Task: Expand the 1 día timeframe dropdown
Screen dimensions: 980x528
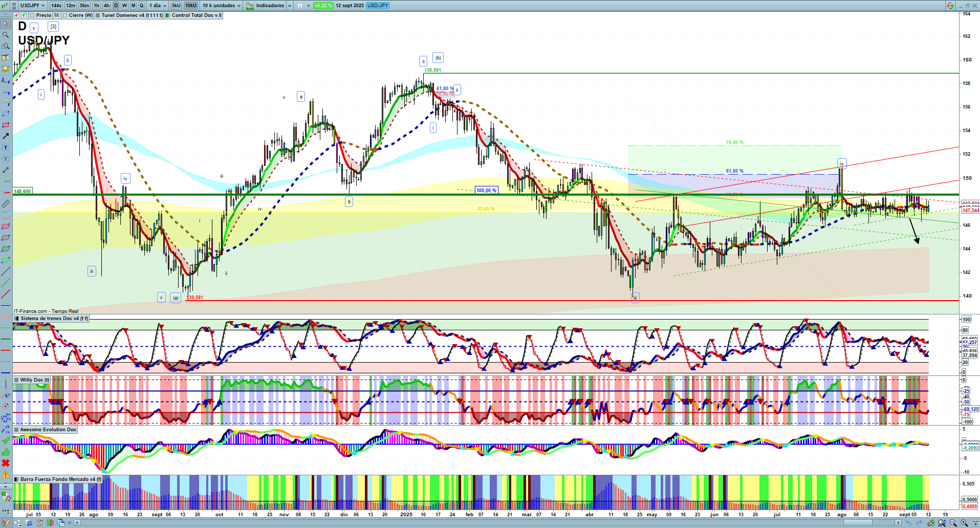Action: 158,6
